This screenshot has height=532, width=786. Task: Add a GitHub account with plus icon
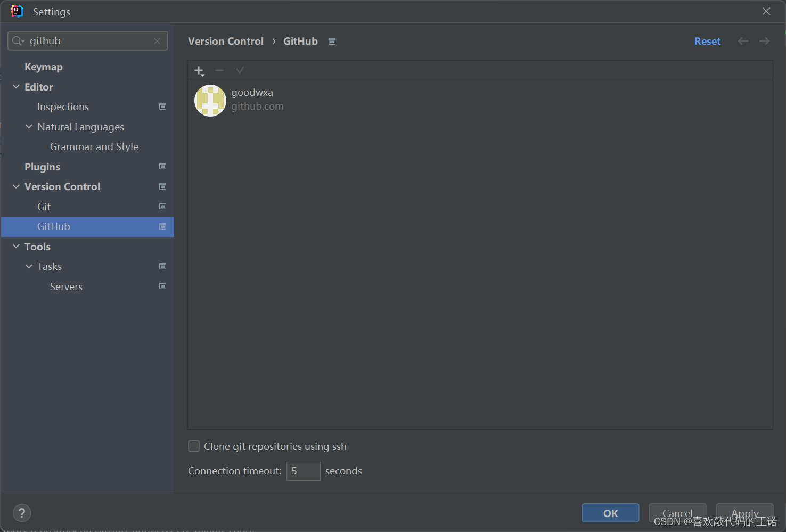click(x=199, y=71)
